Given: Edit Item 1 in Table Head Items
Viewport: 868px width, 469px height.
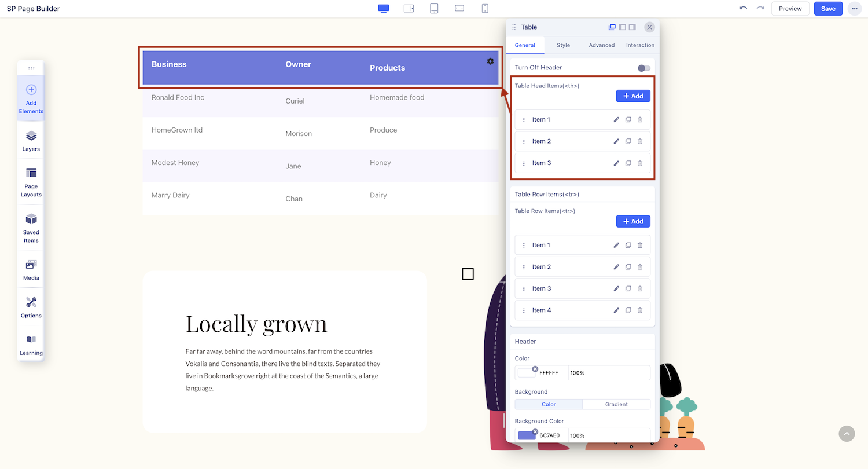Looking at the screenshot, I should [x=616, y=120].
